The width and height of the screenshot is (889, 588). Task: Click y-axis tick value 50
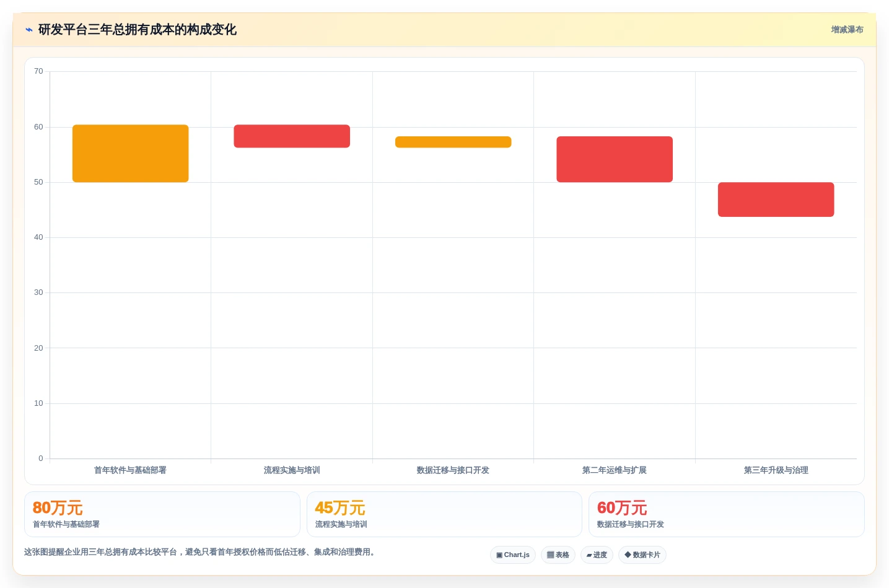[38, 182]
